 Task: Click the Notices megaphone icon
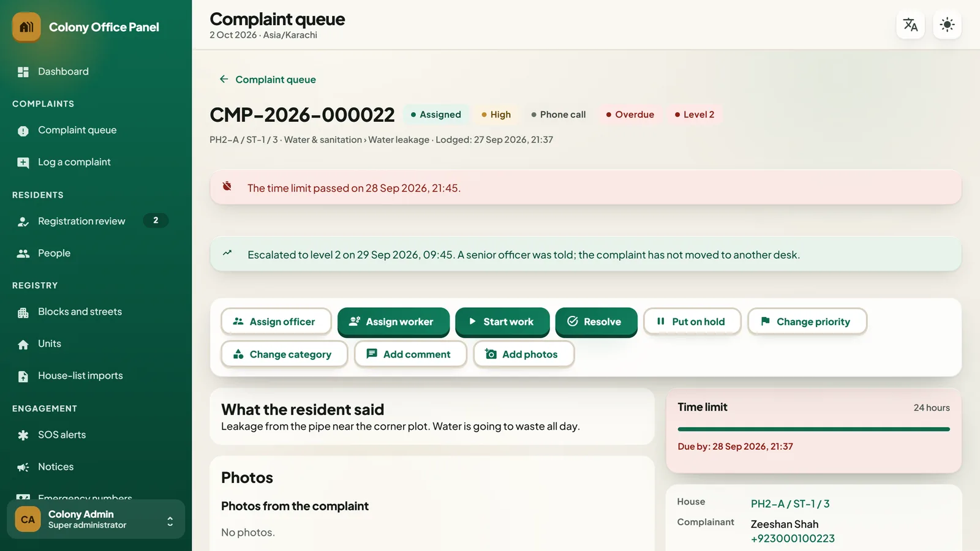(x=23, y=467)
